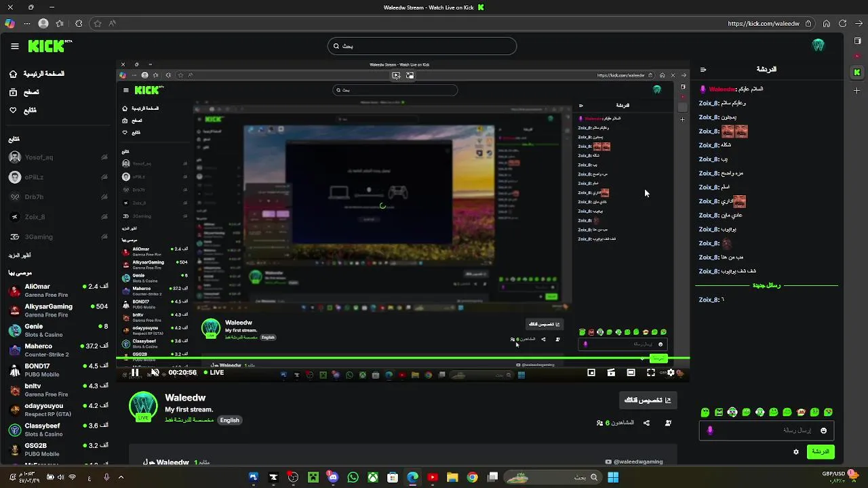Open recommended channel Classybeef
This screenshot has width=868, height=488.
pos(58,430)
